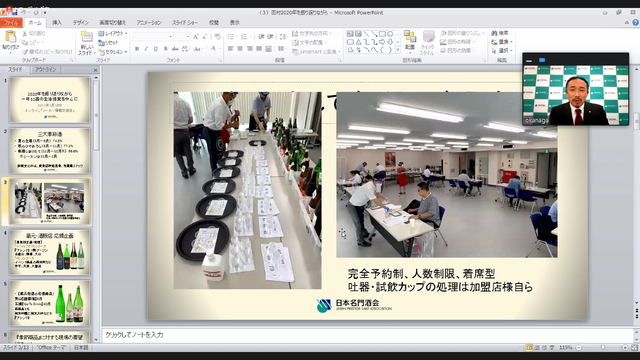Open 図形の塗りつぶし shape fill dropdown

(x=462, y=33)
